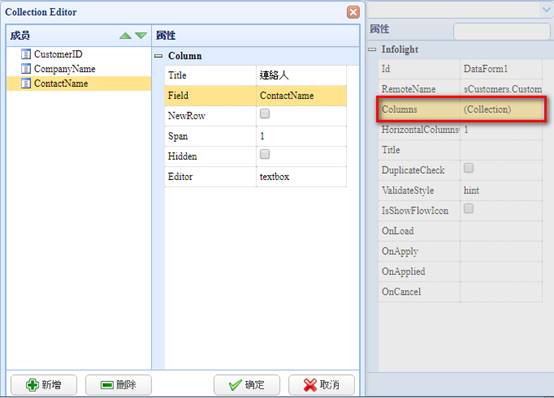Click the Title property label in Column
This screenshot has height=398, width=554.
(x=177, y=75)
